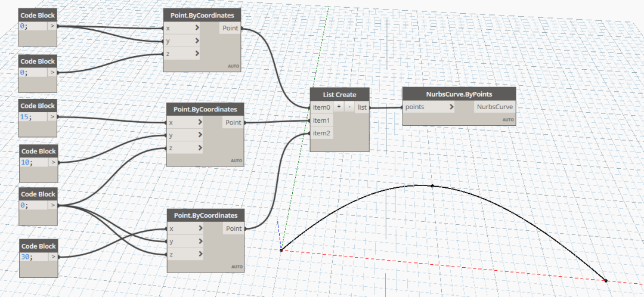Select the item1 input port on List Create

point(321,120)
